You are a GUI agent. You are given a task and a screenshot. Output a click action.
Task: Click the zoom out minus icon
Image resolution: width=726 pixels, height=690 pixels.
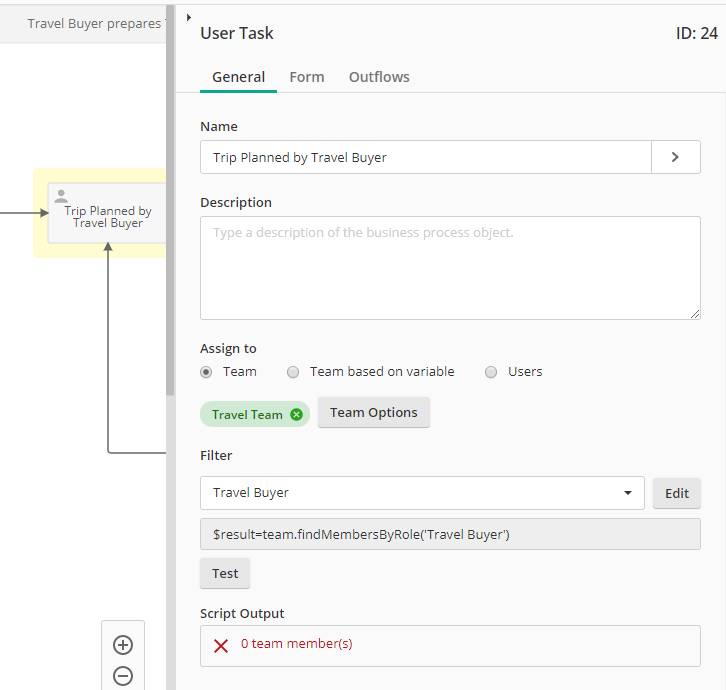click(x=123, y=676)
